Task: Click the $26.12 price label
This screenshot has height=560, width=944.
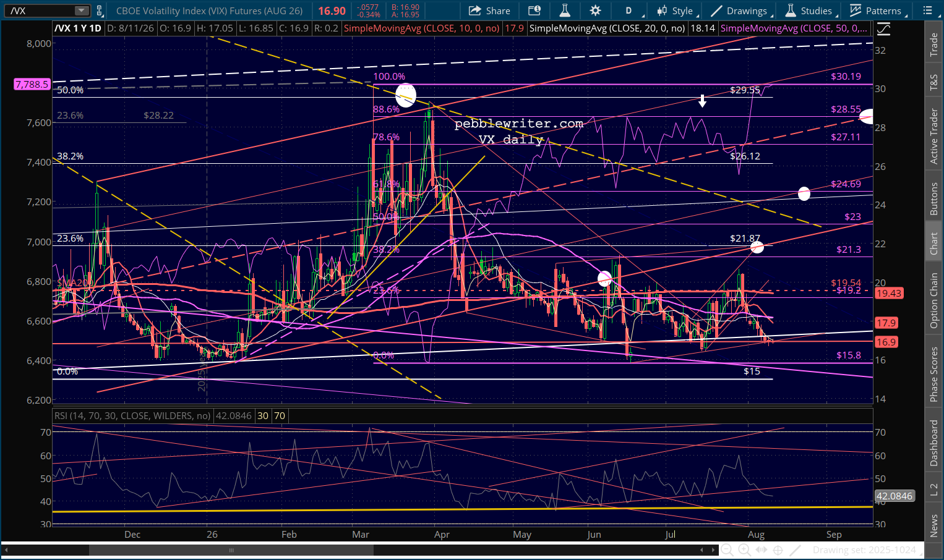Action: [745, 156]
